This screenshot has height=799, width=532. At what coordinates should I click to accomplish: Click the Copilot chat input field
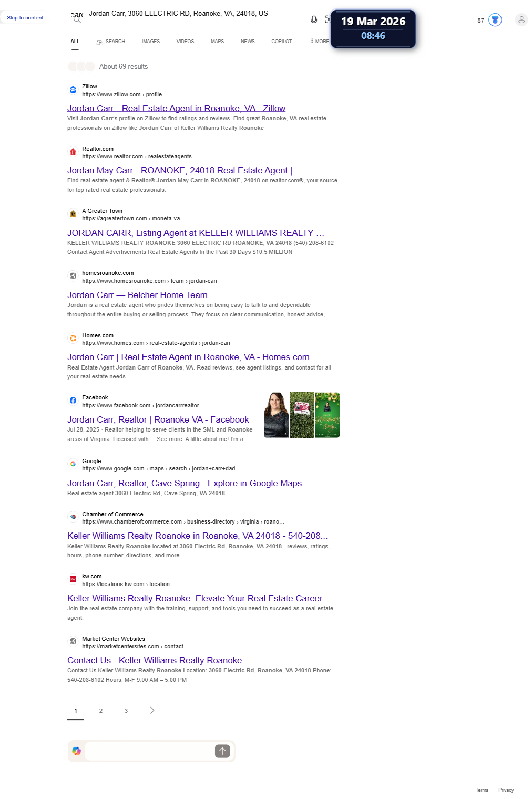click(149, 751)
